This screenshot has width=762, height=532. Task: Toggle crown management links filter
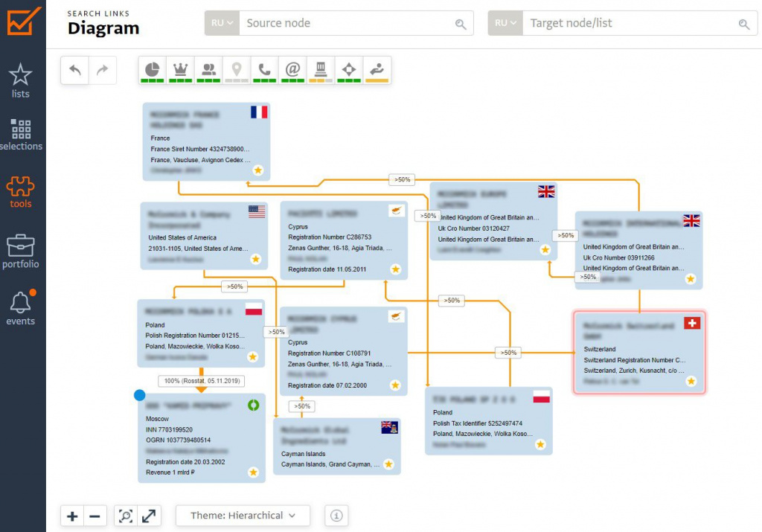(x=180, y=71)
